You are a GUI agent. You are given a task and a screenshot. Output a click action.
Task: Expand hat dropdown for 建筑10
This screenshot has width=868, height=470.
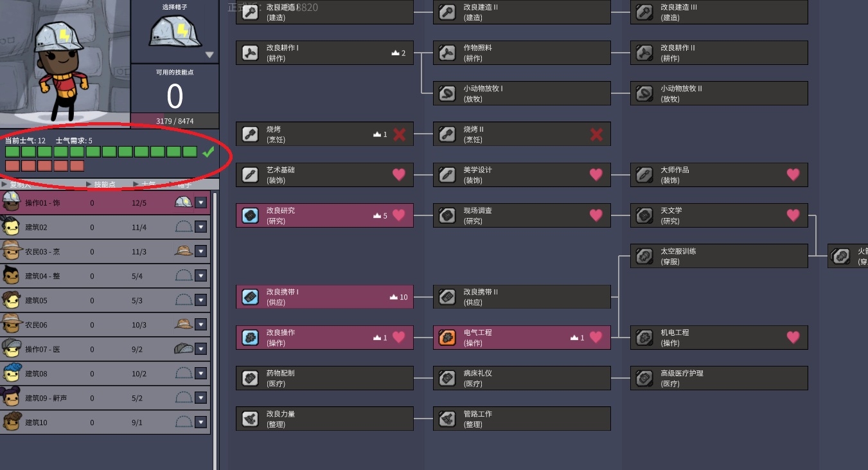(x=201, y=422)
